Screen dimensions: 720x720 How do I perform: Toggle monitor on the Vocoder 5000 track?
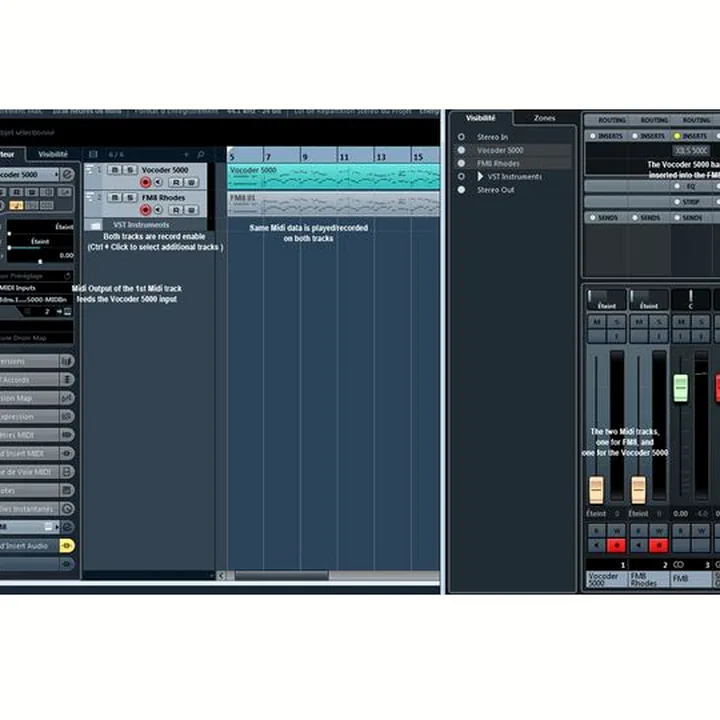coord(158,182)
